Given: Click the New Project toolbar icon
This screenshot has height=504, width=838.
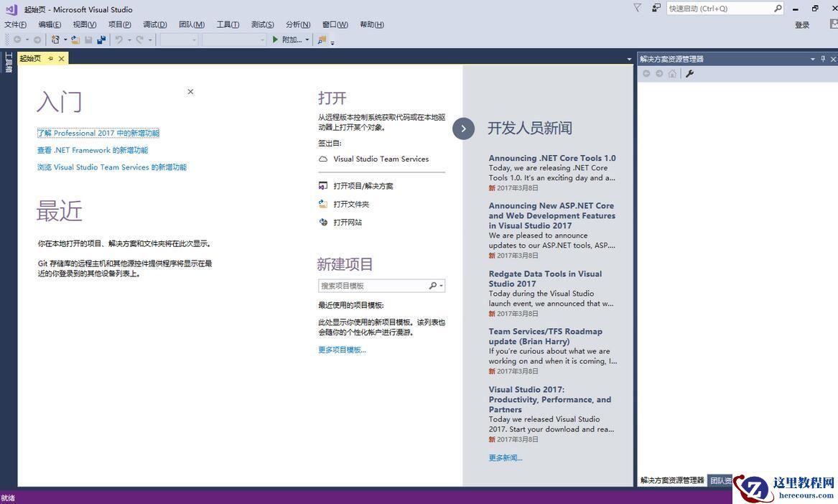Looking at the screenshot, I should [55, 39].
